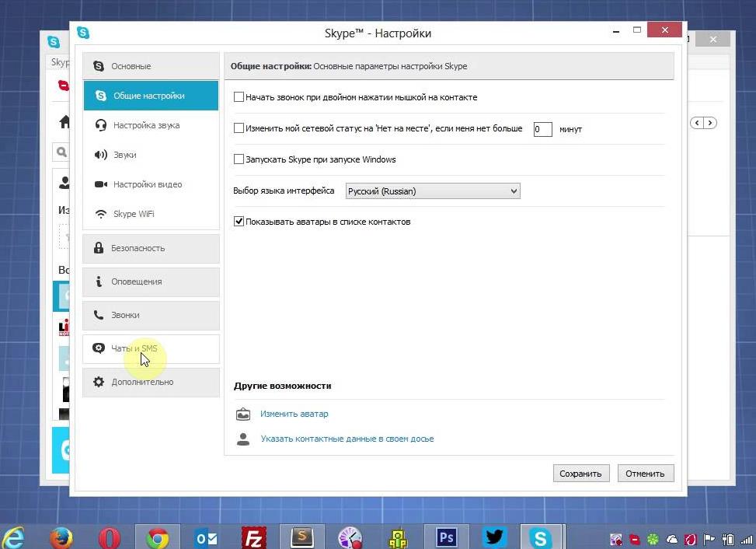Click Skype logo in settings title bar

pyautogui.click(x=83, y=33)
